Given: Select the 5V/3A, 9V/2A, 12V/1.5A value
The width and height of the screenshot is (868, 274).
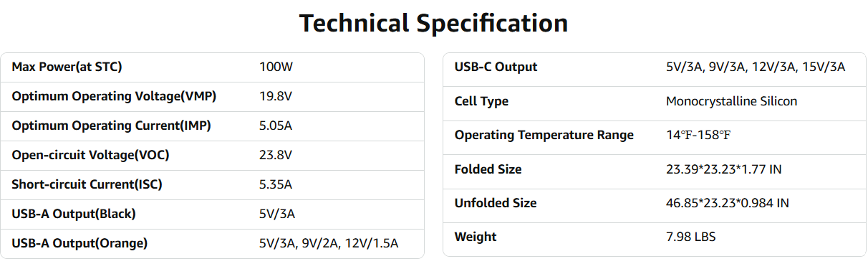Looking at the screenshot, I should (x=329, y=243).
